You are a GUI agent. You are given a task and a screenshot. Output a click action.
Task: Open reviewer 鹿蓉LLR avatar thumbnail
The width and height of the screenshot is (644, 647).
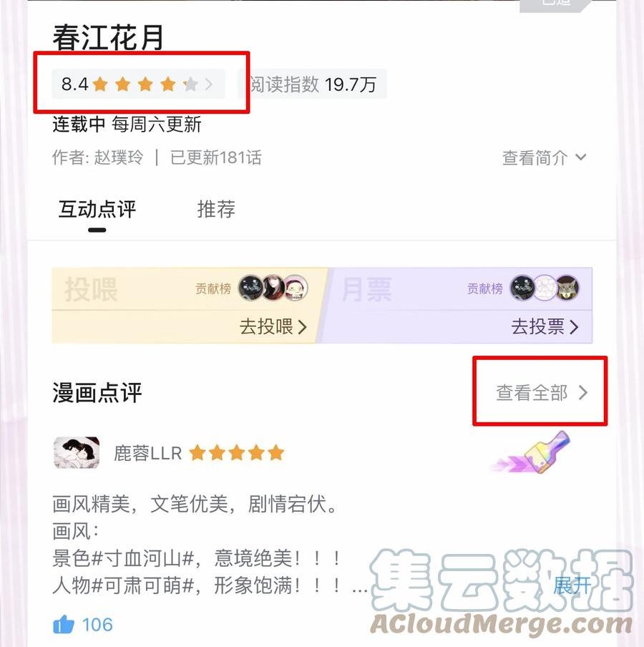tap(77, 452)
